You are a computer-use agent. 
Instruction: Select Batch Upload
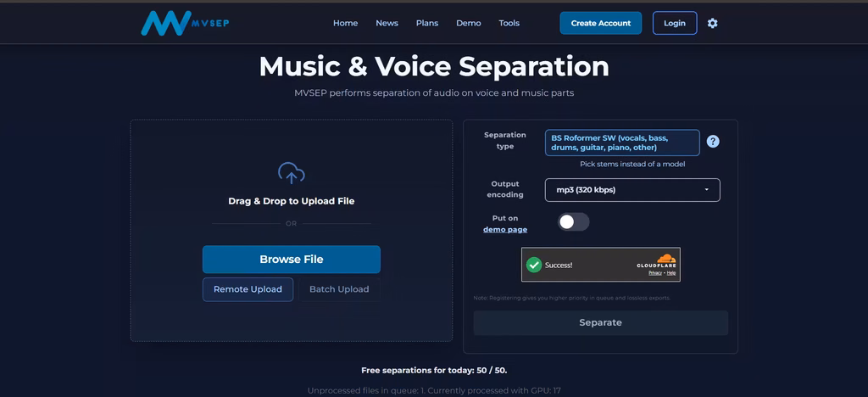click(x=339, y=289)
